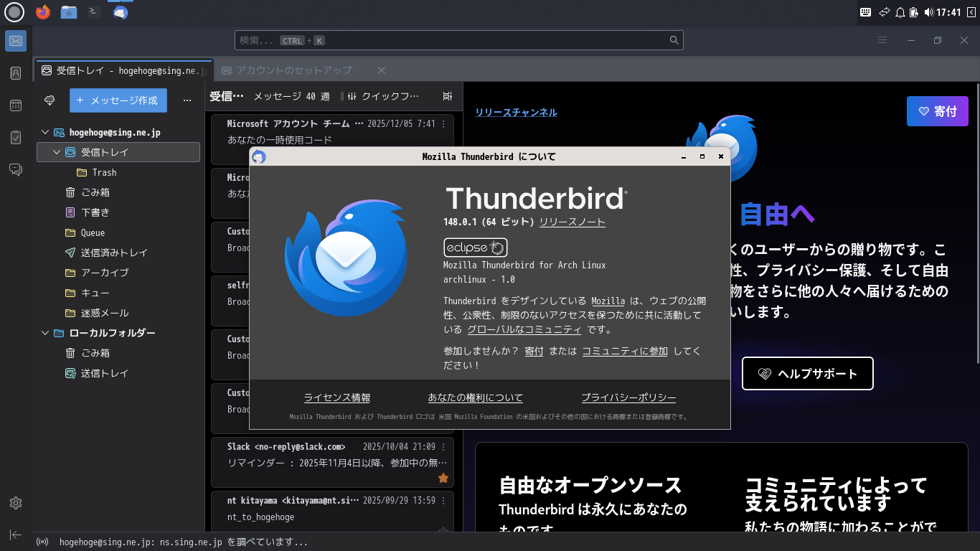This screenshot has width=980, height=551.
Task: Click the Thunderbird icon in top panel
Action: pos(121,12)
